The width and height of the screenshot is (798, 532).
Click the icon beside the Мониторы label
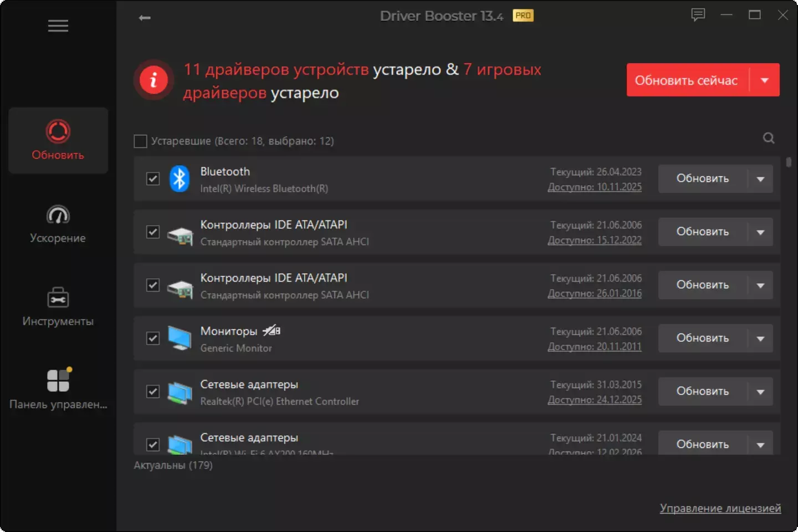click(x=272, y=331)
